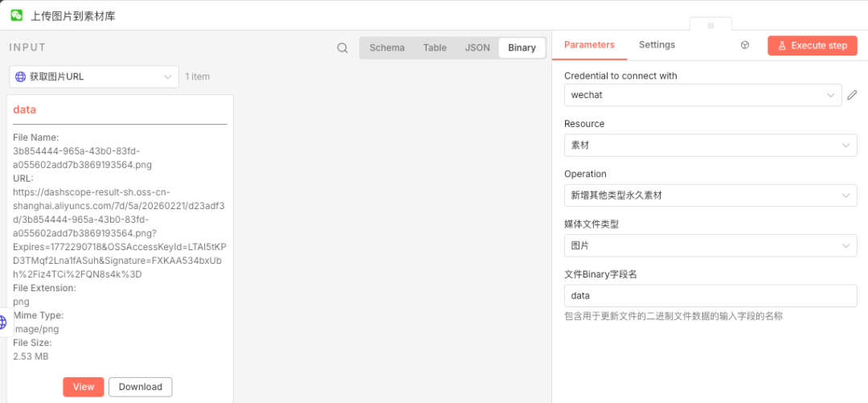This screenshot has width=868, height=403.
Task: Select the Binary view tab
Action: pos(522,48)
